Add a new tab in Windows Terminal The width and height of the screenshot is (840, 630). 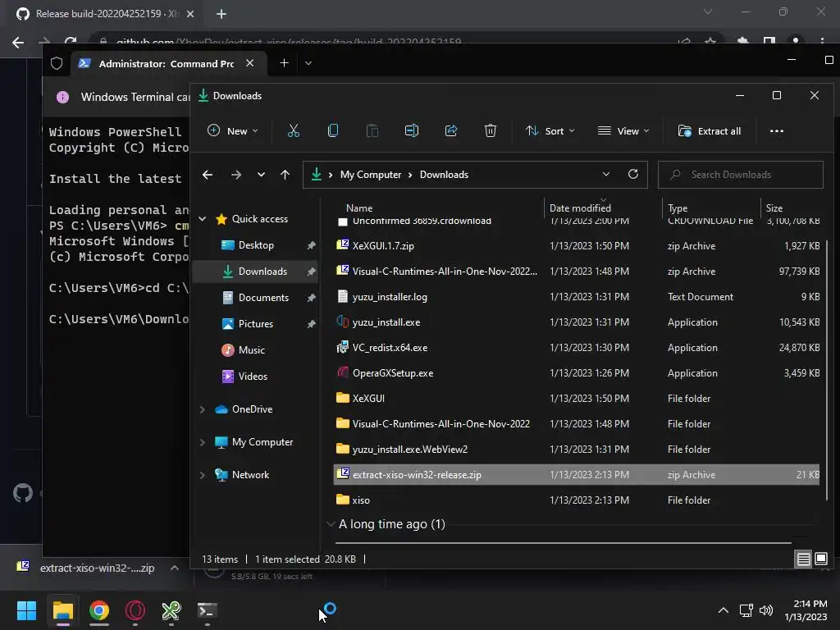[x=284, y=63]
